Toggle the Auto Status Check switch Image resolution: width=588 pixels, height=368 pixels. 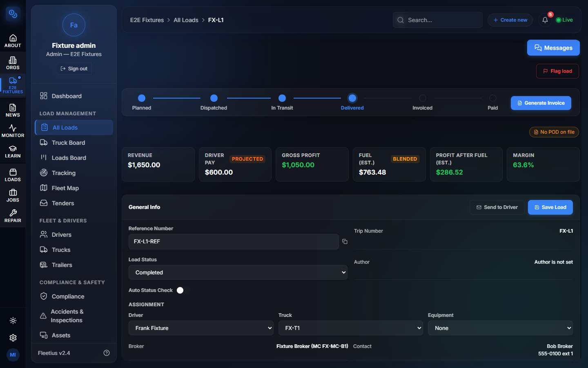click(183, 290)
